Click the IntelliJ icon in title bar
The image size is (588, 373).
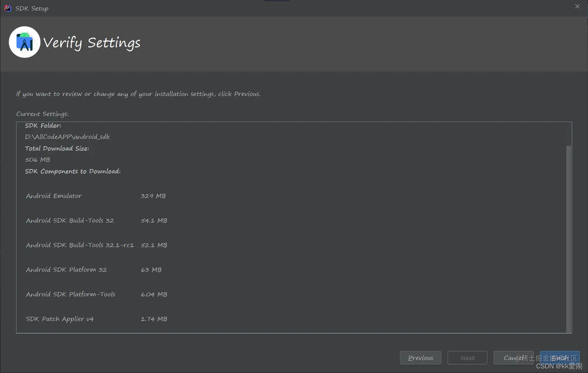click(x=7, y=8)
